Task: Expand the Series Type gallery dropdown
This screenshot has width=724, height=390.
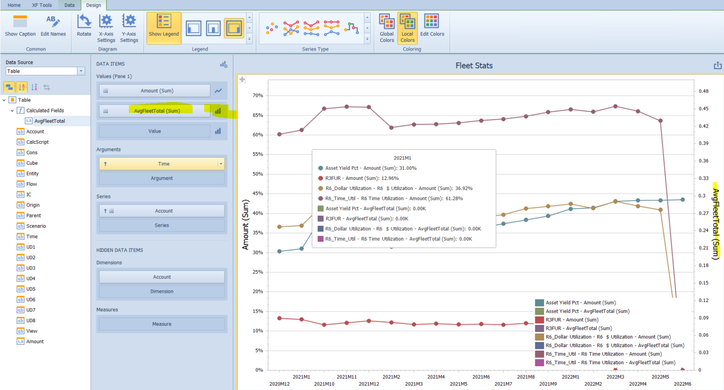Action: click(x=368, y=39)
